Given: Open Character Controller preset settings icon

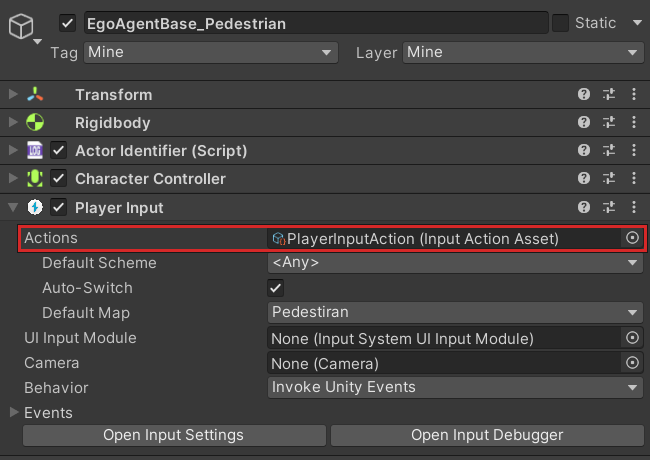Looking at the screenshot, I should click(x=609, y=178).
